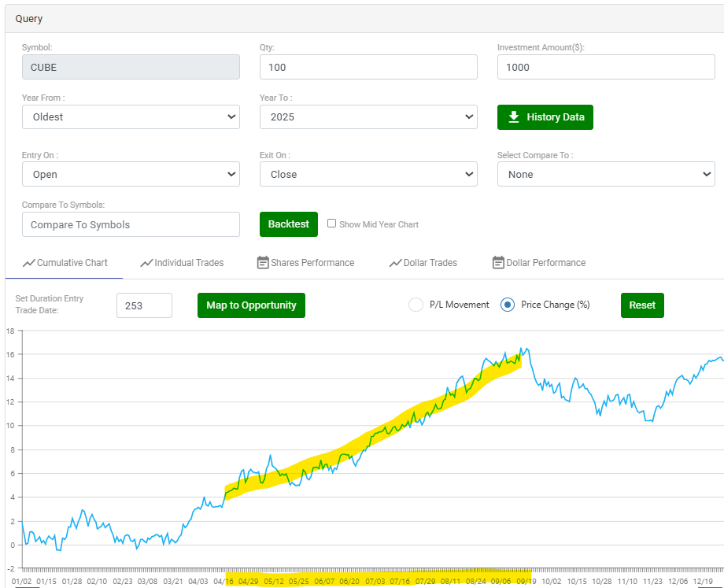
Task: Select the Price Change (%) radio option
Action: click(508, 305)
